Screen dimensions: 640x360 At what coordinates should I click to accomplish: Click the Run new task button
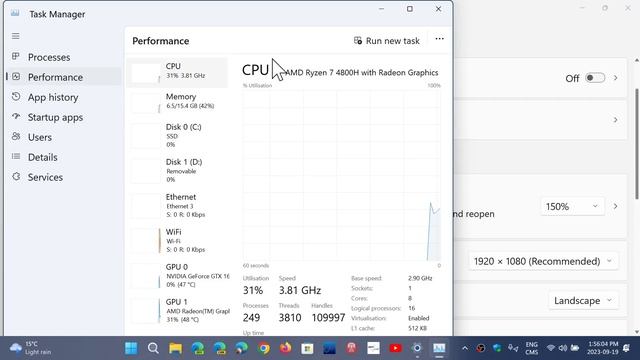point(387,41)
